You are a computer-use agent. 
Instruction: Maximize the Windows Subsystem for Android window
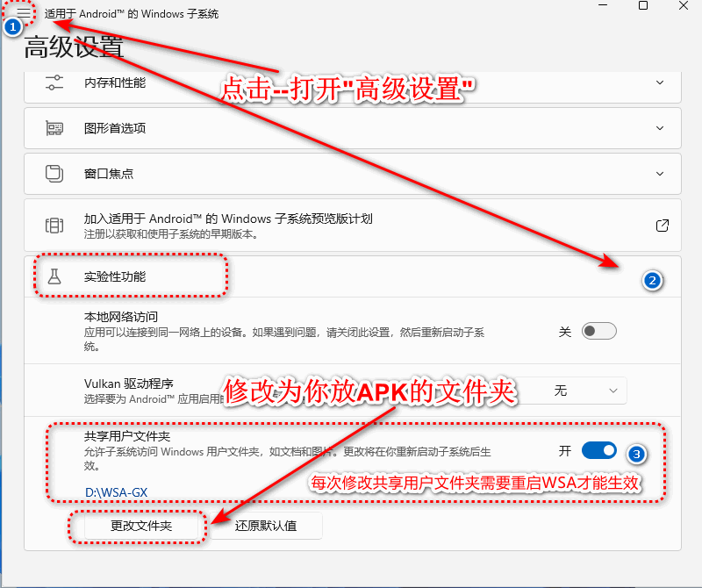[643, 5]
